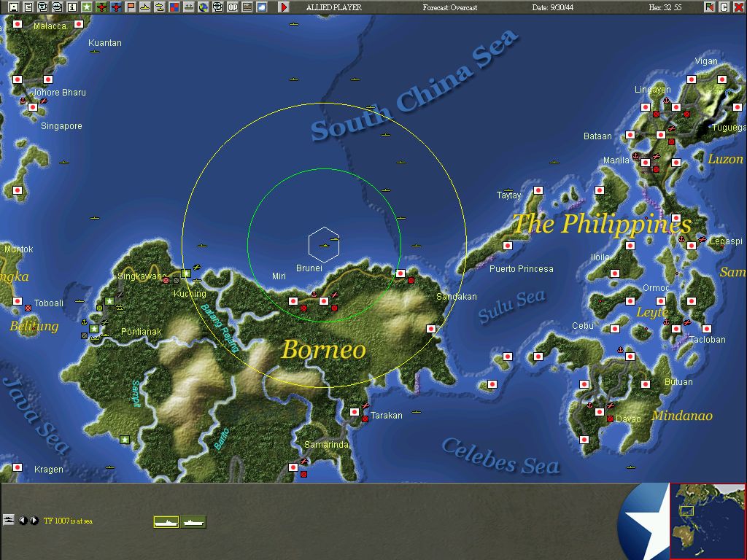The image size is (747, 560).
Task: Open the information 'i' screen
Action: (x=72, y=7)
